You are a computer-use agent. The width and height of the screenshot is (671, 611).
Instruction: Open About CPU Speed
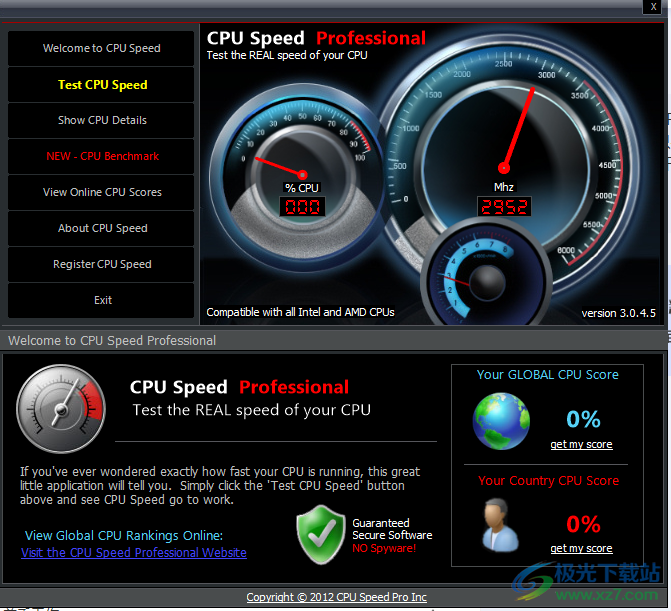[x=101, y=228]
